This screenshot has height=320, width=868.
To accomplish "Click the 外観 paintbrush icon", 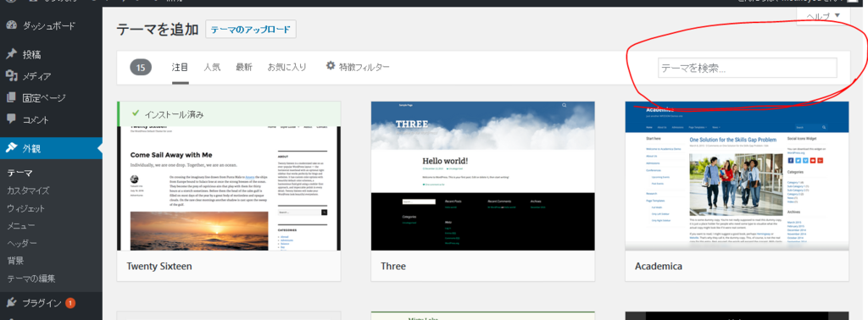I will [x=11, y=147].
